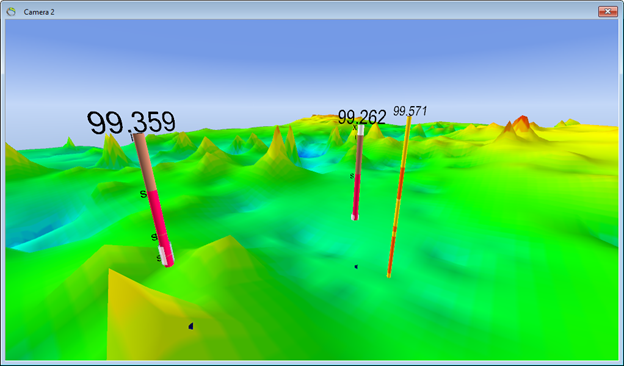Image resolution: width=624 pixels, height=366 pixels.
Task: Click the Camera 2 title bar text
Action: (39, 12)
